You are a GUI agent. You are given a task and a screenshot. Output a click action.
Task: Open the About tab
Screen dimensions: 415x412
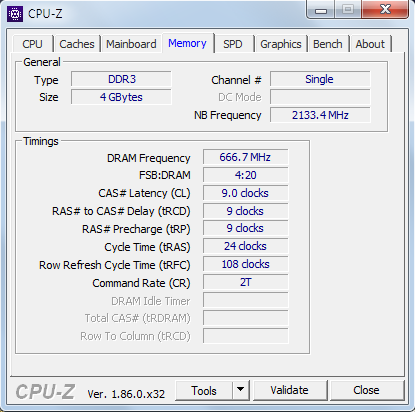[x=370, y=44]
